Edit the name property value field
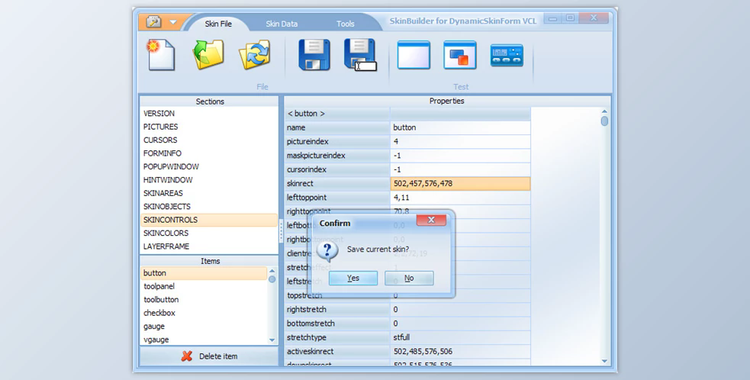Image resolution: width=750 pixels, height=380 pixels. [x=460, y=127]
